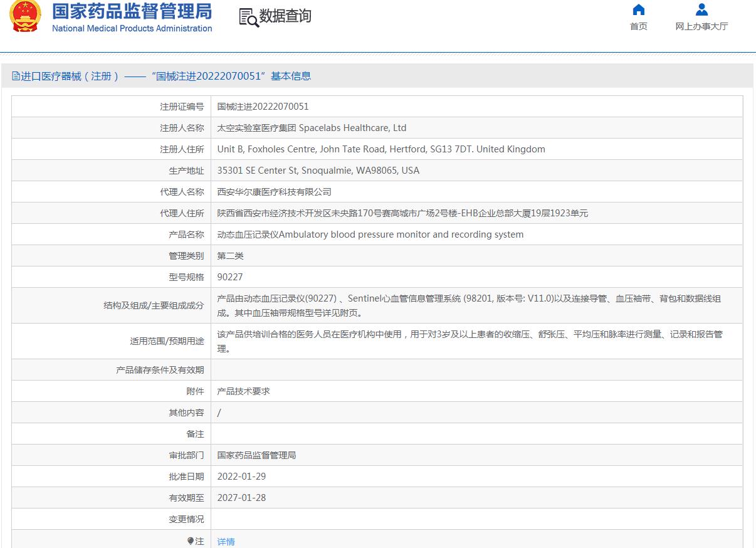Select structure description 产品由动态血压记录仪(90227) text
The image size is (756, 548).
[x=469, y=305]
